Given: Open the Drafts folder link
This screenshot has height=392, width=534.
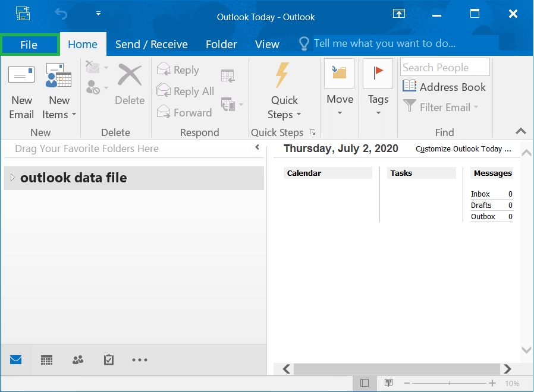Looking at the screenshot, I should tap(481, 205).
